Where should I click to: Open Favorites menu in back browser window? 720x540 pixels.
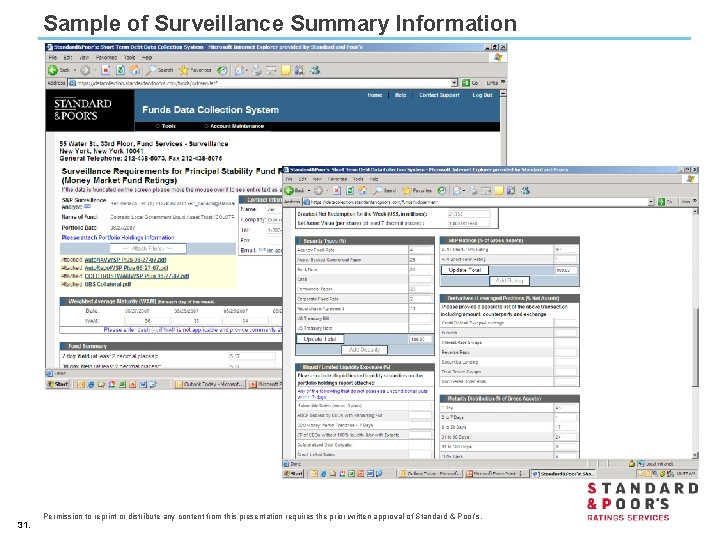point(106,57)
